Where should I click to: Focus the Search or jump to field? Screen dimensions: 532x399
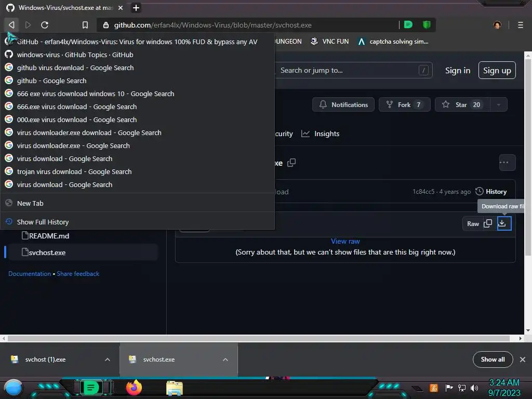click(353, 70)
